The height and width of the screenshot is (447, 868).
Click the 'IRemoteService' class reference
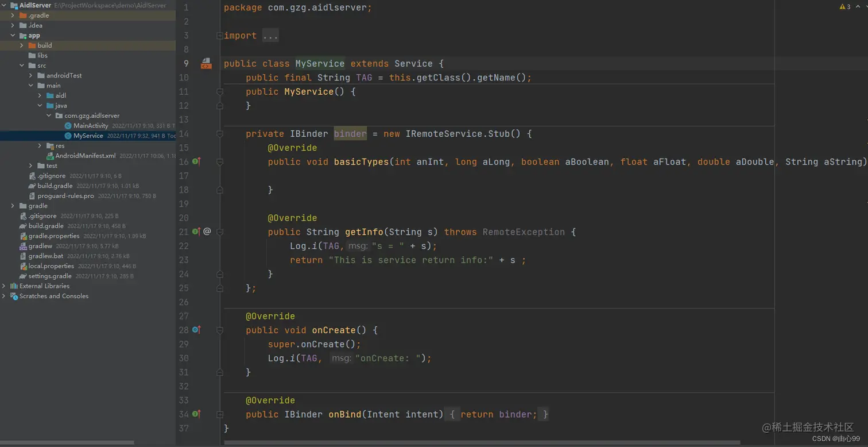click(x=444, y=134)
